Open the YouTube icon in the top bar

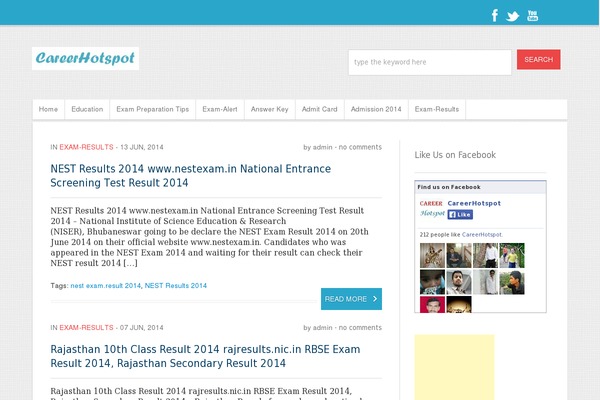click(533, 15)
